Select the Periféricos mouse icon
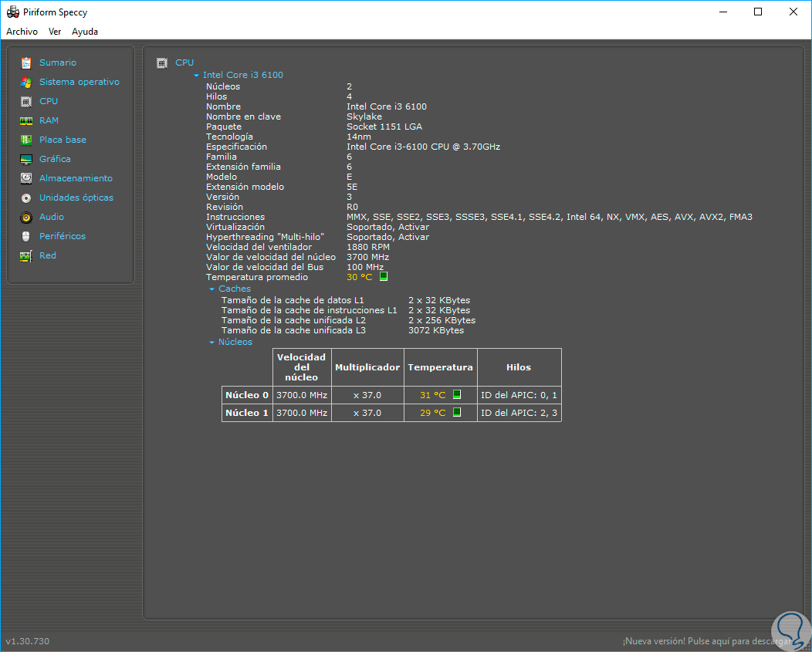Image resolution: width=812 pixels, height=652 pixels. click(x=26, y=236)
